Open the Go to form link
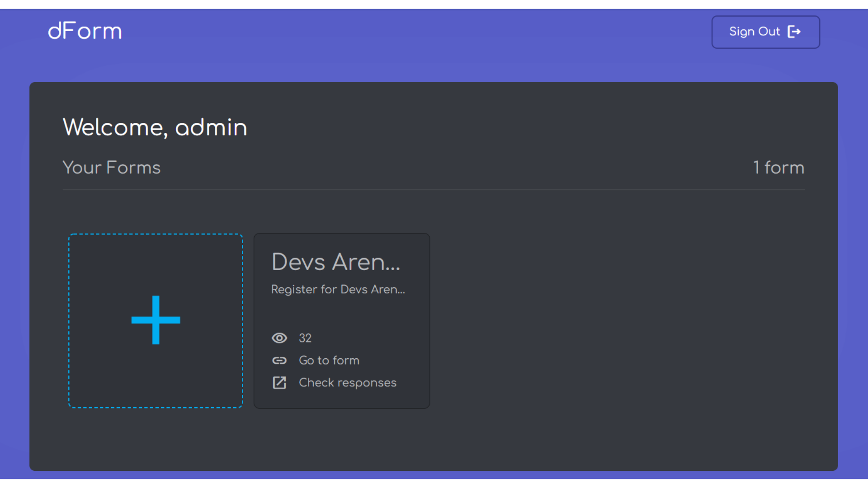Viewport: 868px width, 488px height. [329, 360]
